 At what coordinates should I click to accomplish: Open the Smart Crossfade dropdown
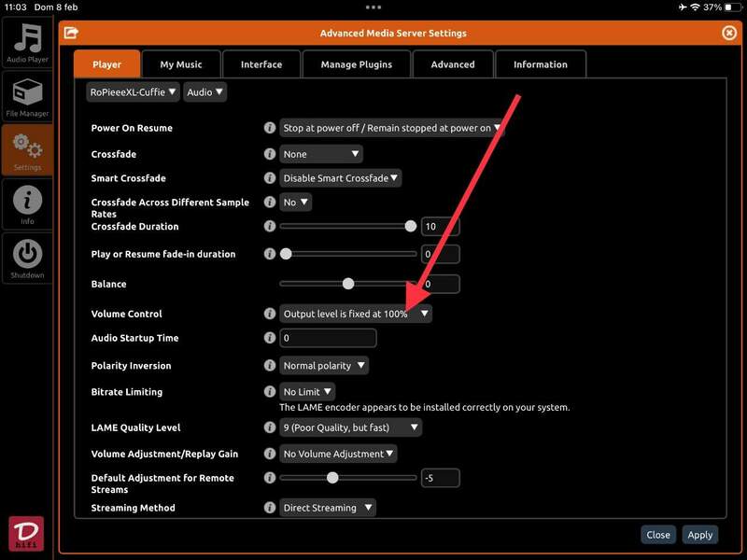pos(341,178)
